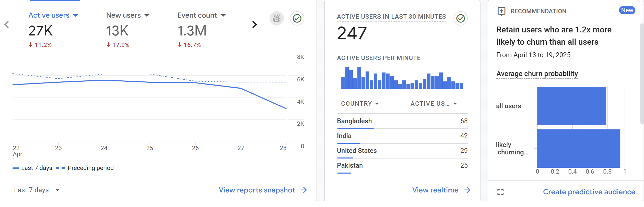
Task: Open the Country dimension dropdown
Action: click(360, 104)
